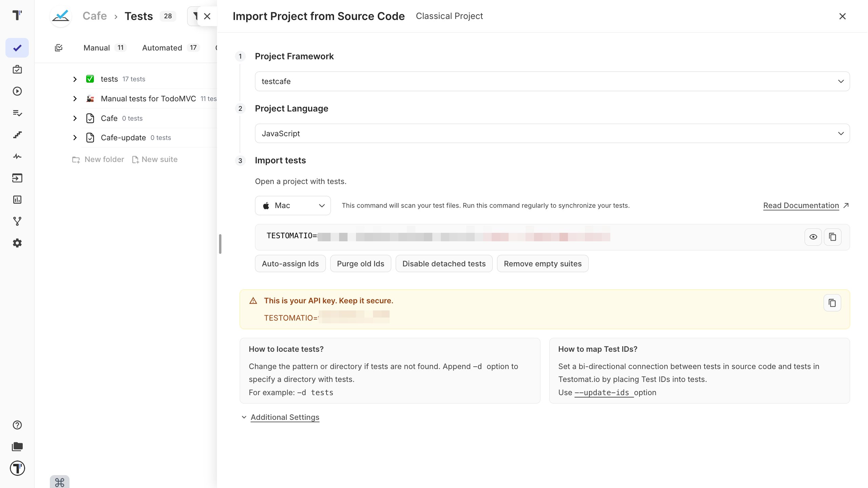Go to Cafe project breadcrumb

click(95, 16)
